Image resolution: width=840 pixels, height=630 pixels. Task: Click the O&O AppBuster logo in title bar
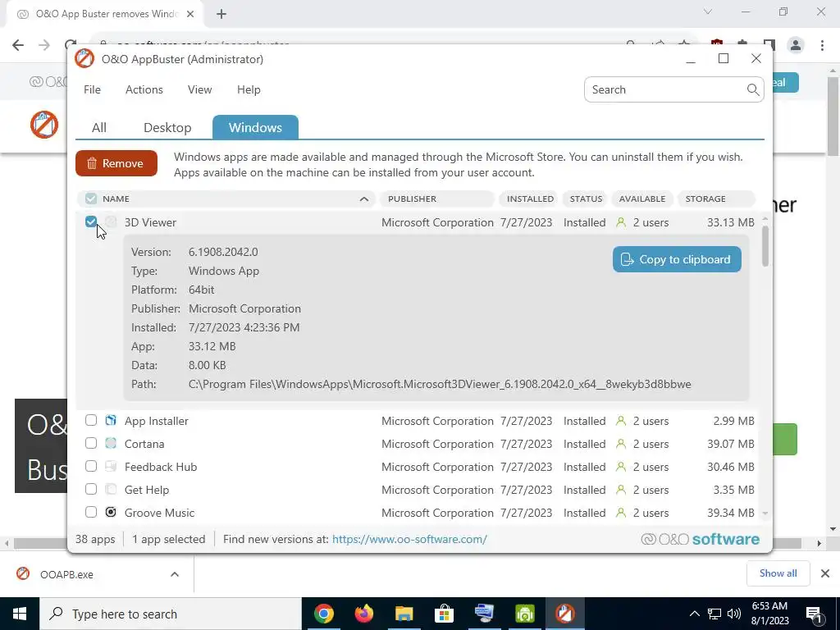pyautogui.click(x=84, y=59)
